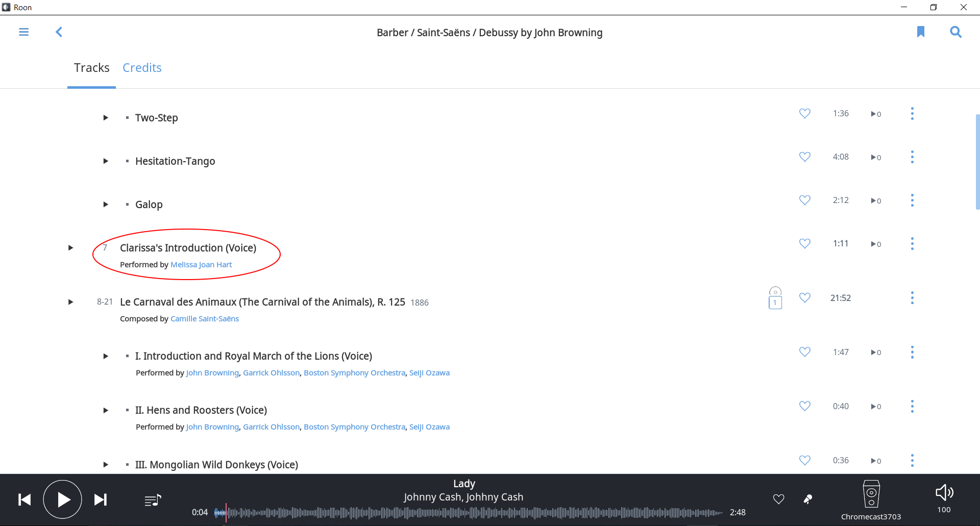Favorite Hens and Roosters track
980x526 pixels.
[x=805, y=406]
